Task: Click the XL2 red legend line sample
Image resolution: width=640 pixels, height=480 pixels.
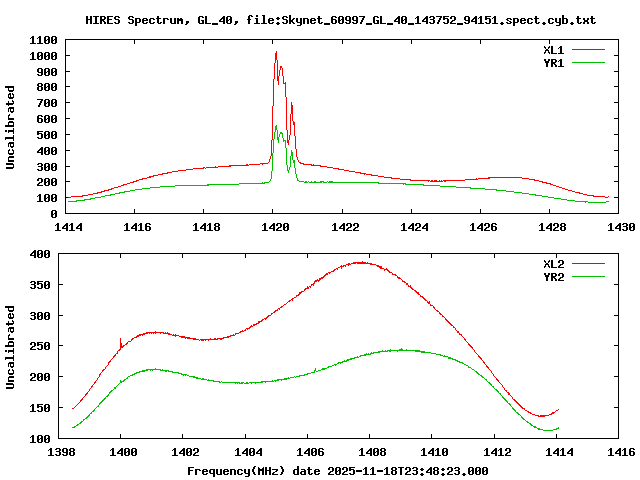Action: tap(589, 264)
